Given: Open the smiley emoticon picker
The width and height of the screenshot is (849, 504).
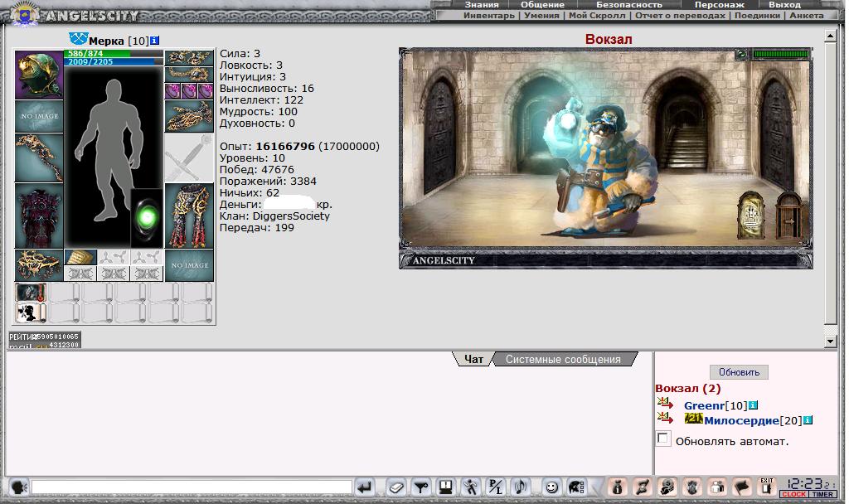Looking at the screenshot, I should click(x=551, y=487).
